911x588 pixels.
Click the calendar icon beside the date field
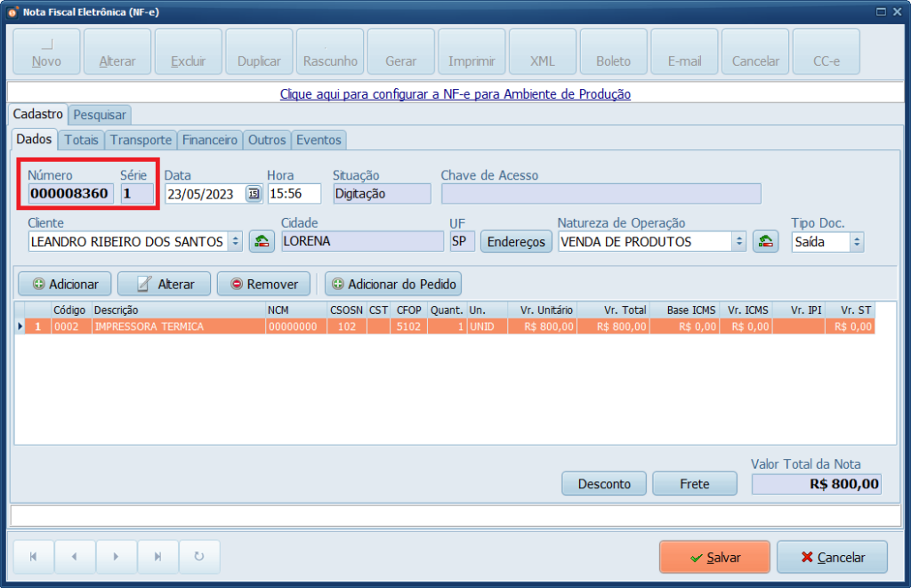pyautogui.click(x=254, y=194)
